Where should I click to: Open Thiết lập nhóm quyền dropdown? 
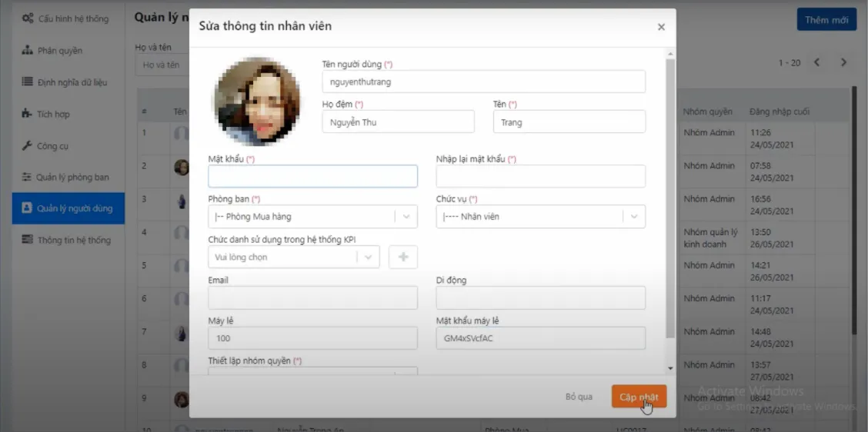tap(312, 371)
